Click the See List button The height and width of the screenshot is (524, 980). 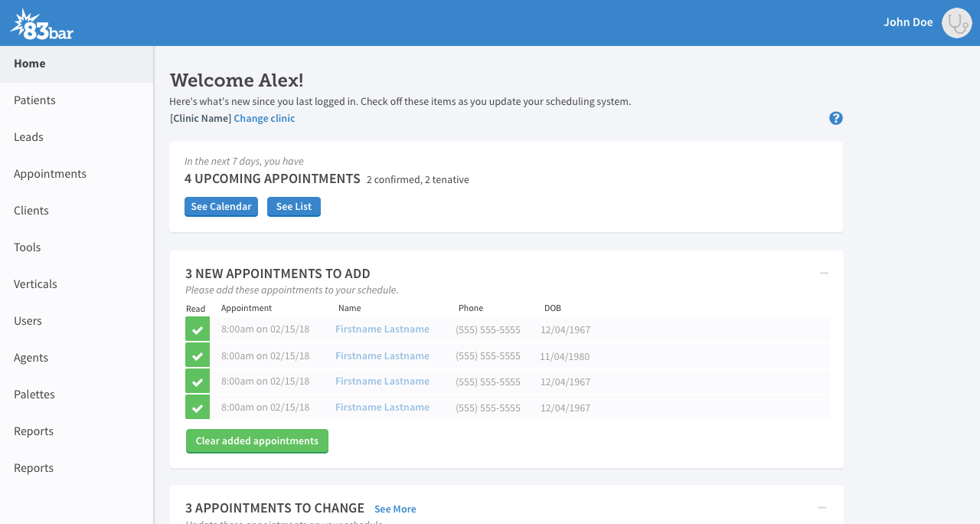294,207
